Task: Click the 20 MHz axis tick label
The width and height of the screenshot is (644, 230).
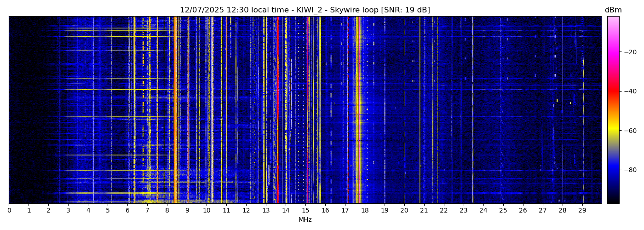Action: (404, 211)
